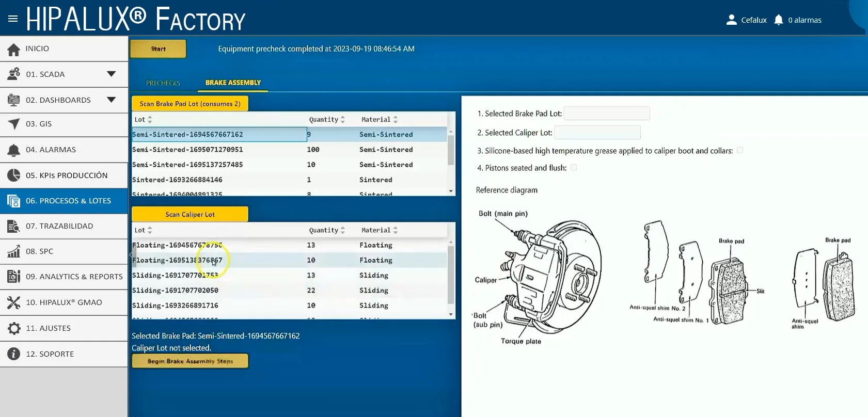Collapse side panel with left-edge arrow
The width and height of the screenshot is (868, 417).
point(130,254)
